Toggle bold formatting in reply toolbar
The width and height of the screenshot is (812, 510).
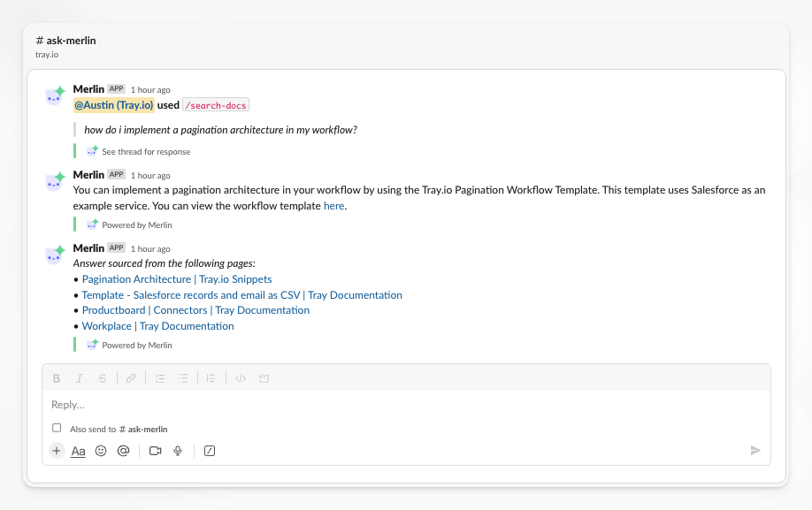57,378
